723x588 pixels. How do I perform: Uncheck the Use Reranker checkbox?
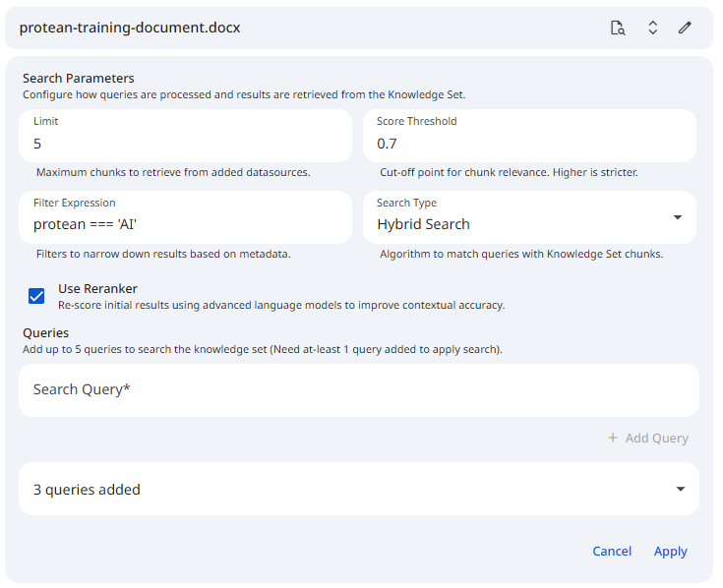[36, 296]
